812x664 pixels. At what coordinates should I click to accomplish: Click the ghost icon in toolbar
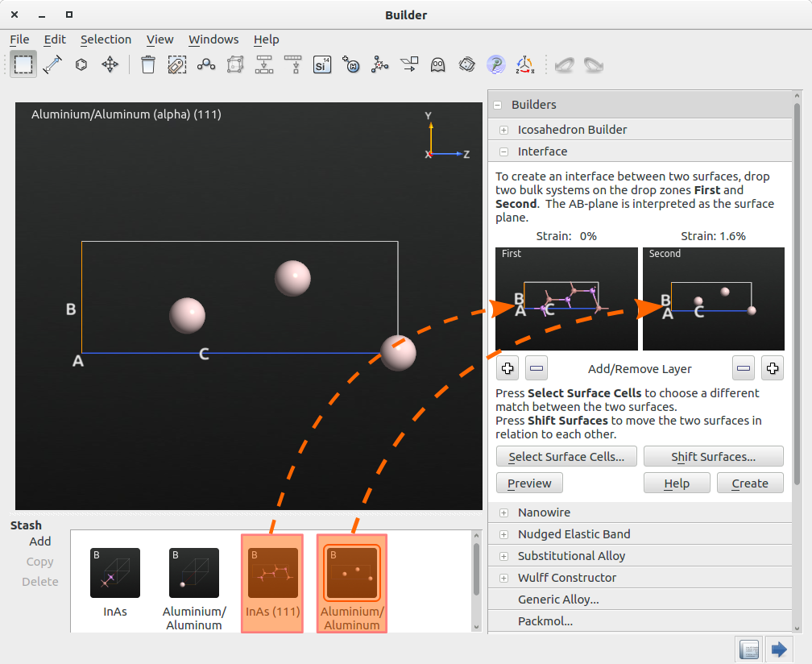437,64
